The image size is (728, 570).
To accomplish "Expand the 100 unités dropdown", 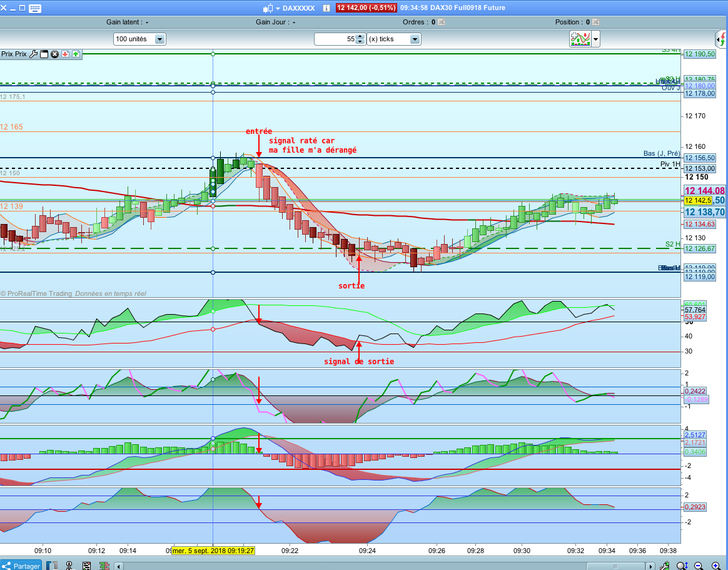I will 159,39.
